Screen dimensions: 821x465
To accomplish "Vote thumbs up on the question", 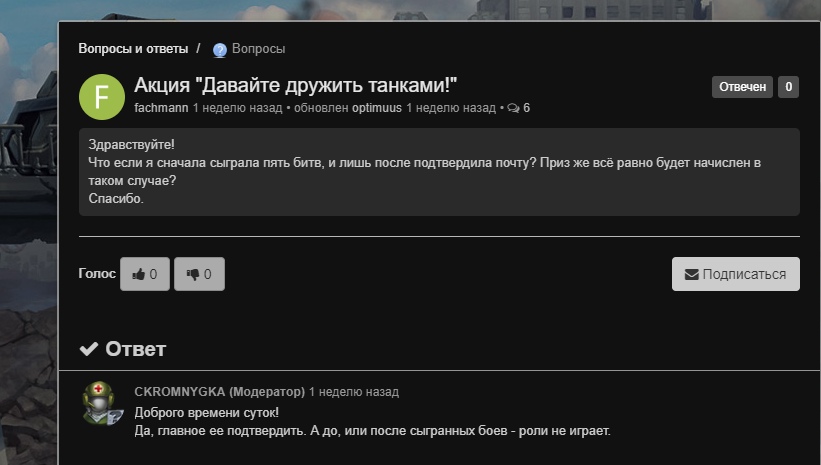I will (x=145, y=274).
